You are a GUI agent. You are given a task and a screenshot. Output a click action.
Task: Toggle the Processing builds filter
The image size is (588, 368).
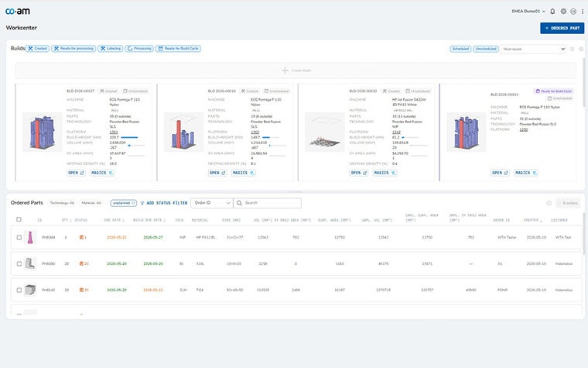point(139,49)
